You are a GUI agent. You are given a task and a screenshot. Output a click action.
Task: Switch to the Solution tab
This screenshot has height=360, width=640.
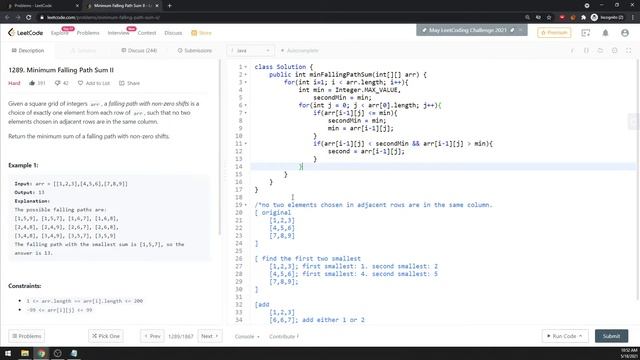[x=84, y=50]
